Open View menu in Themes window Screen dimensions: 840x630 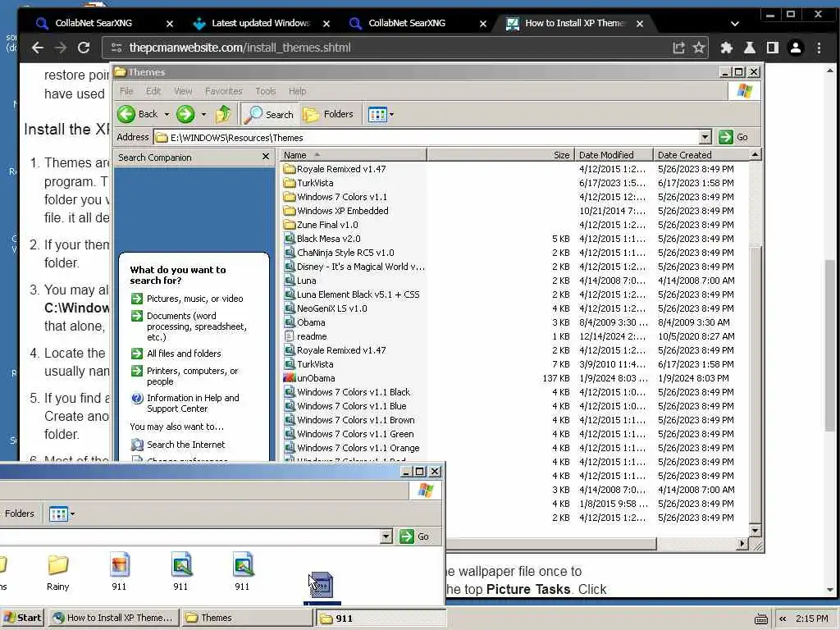click(183, 91)
